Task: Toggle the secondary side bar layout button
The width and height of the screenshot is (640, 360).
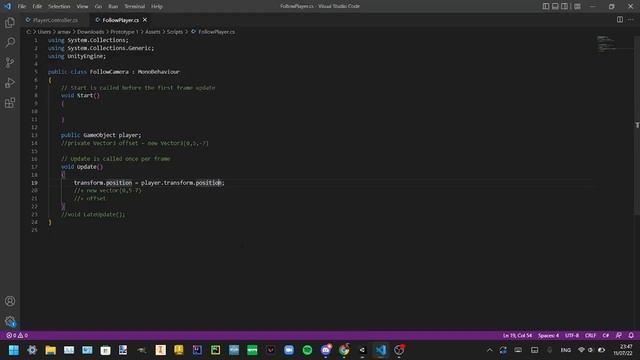Action: (564, 6)
